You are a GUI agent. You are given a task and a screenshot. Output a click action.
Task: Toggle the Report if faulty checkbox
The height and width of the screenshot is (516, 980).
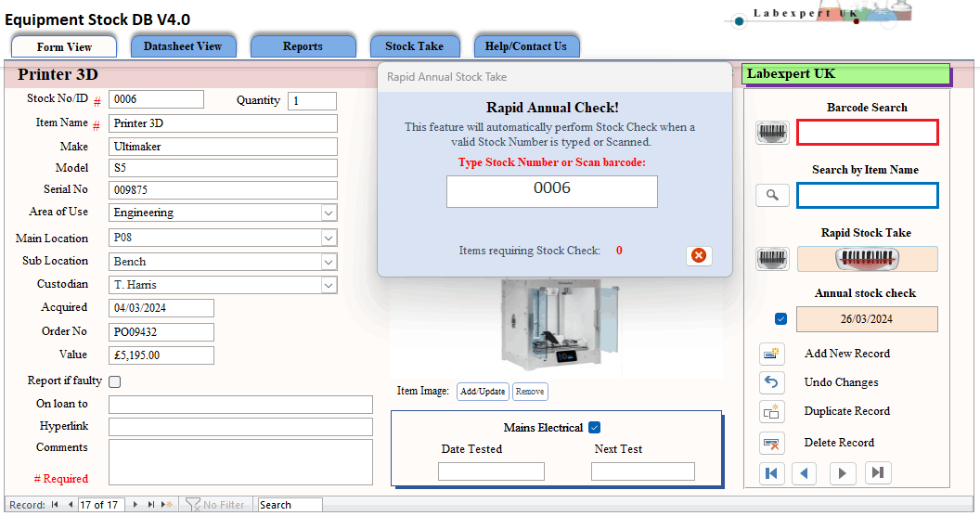pos(115,381)
